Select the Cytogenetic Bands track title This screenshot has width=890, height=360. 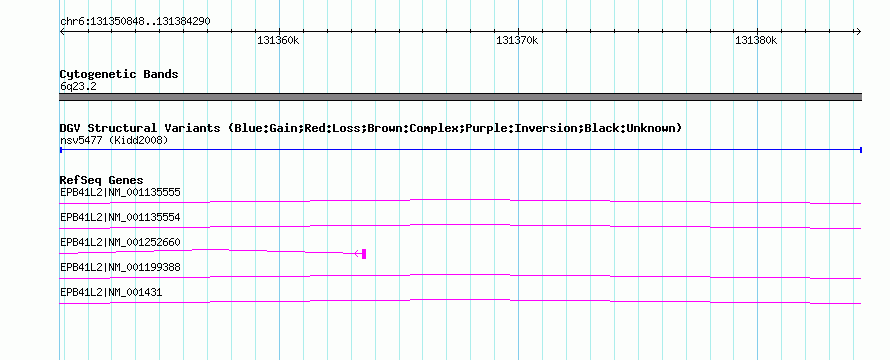[x=119, y=74]
